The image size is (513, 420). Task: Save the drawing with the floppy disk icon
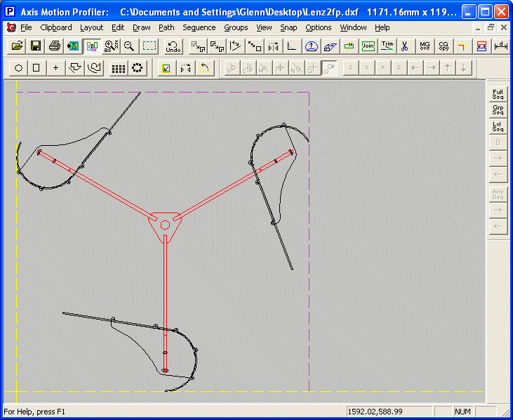click(35, 46)
